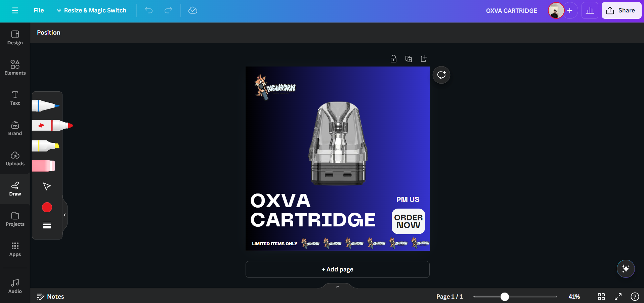Duplicate the page
This screenshot has height=303, width=644.
click(409, 59)
